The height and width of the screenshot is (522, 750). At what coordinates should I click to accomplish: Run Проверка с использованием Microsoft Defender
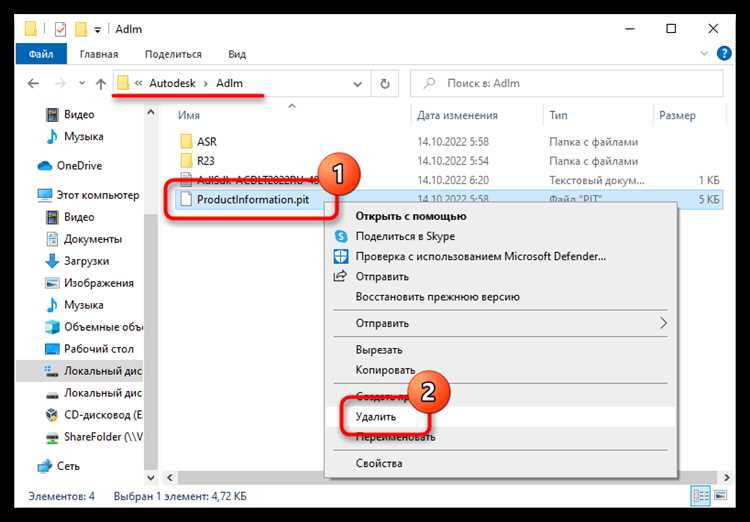click(481, 256)
